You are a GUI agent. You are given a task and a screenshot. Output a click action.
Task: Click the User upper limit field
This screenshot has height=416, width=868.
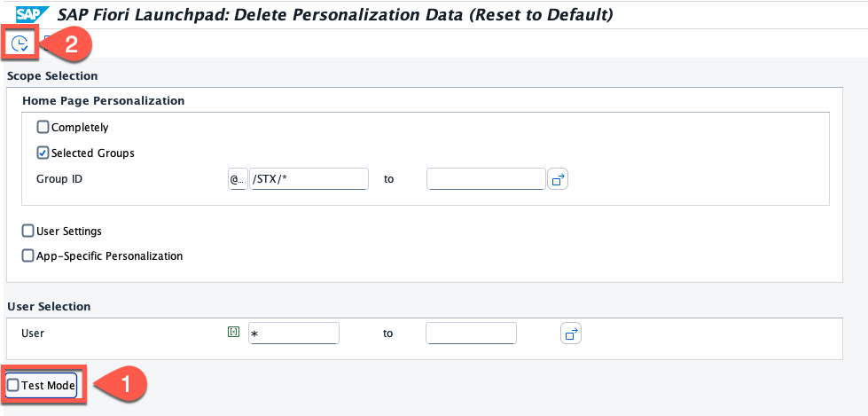coord(471,334)
